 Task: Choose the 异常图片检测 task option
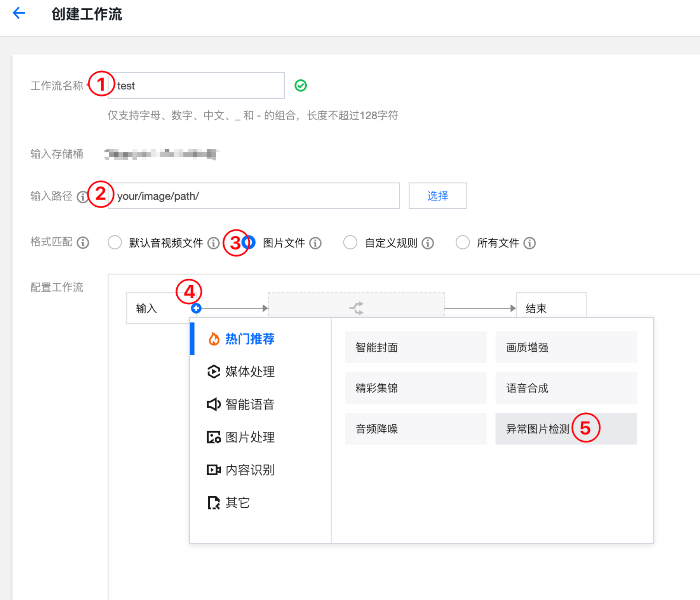pyautogui.click(x=538, y=429)
